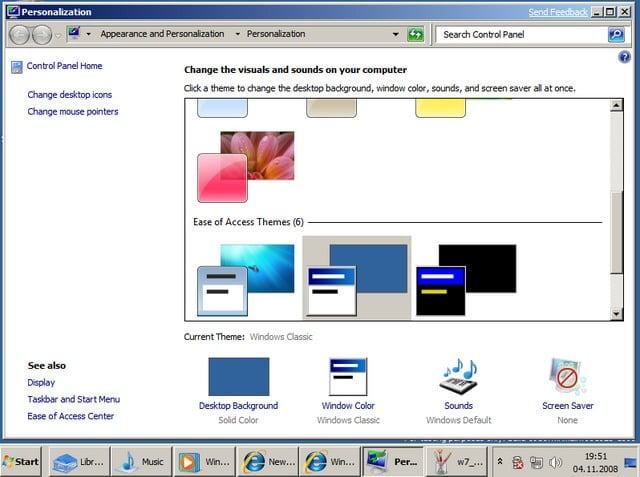The image size is (640, 477).
Task: Refresh the Personalization page
Action: (x=416, y=34)
